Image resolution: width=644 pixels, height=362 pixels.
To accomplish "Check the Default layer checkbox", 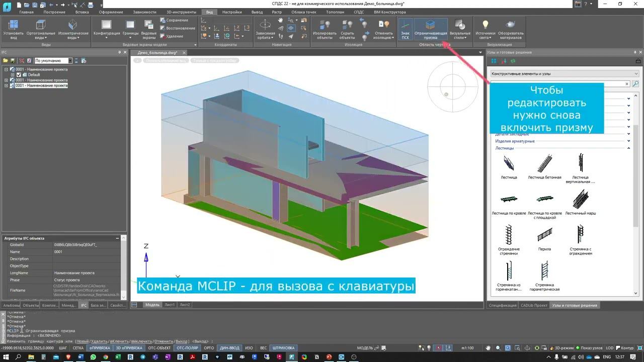I will coord(19,74).
